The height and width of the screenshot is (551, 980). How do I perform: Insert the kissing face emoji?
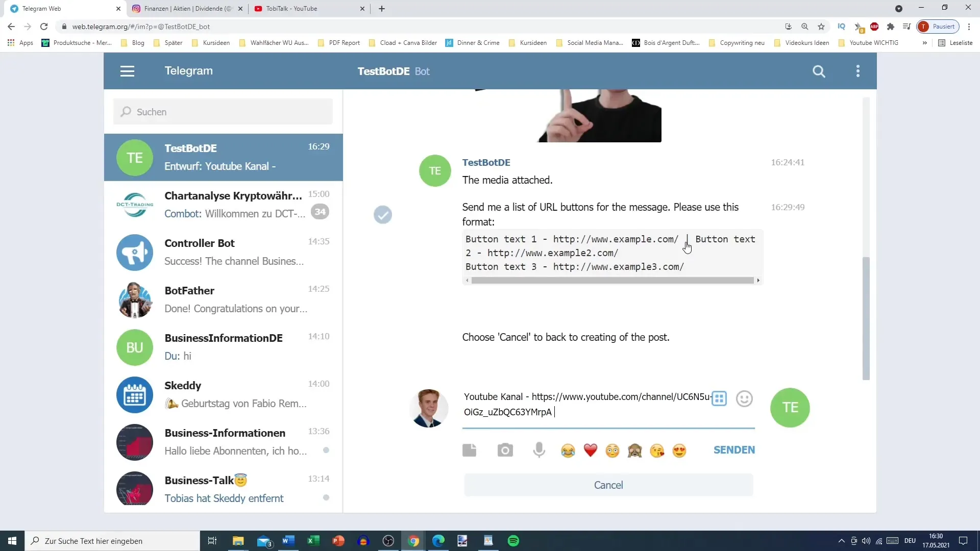point(657,450)
